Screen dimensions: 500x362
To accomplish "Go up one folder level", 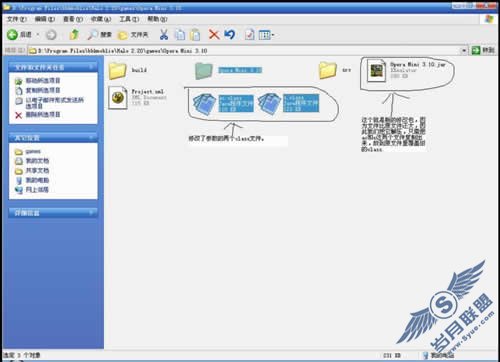I will (74, 34).
